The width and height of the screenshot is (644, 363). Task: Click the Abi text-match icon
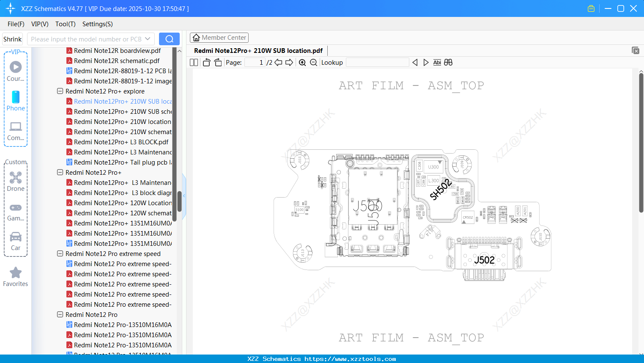click(x=437, y=63)
